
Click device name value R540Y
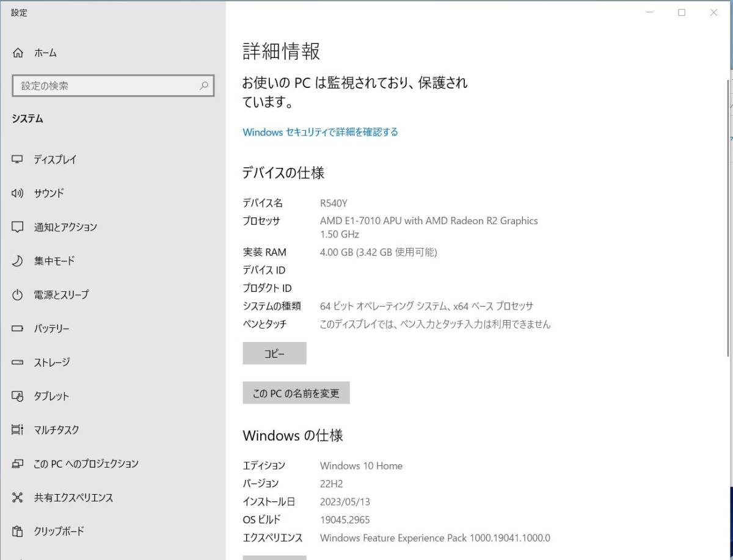[x=334, y=203]
